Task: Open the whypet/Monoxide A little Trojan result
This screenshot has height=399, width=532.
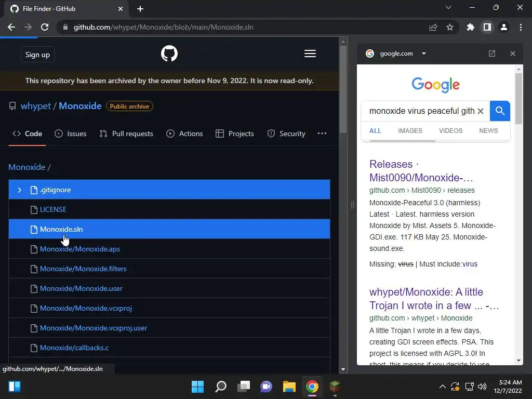Action: point(434,299)
